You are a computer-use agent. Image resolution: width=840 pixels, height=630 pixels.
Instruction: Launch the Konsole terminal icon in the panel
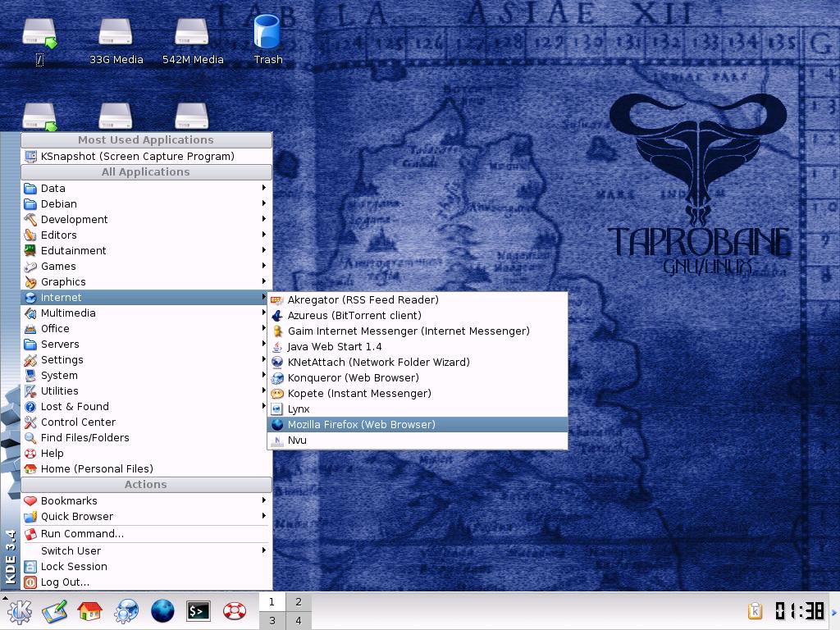coord(199,610)
